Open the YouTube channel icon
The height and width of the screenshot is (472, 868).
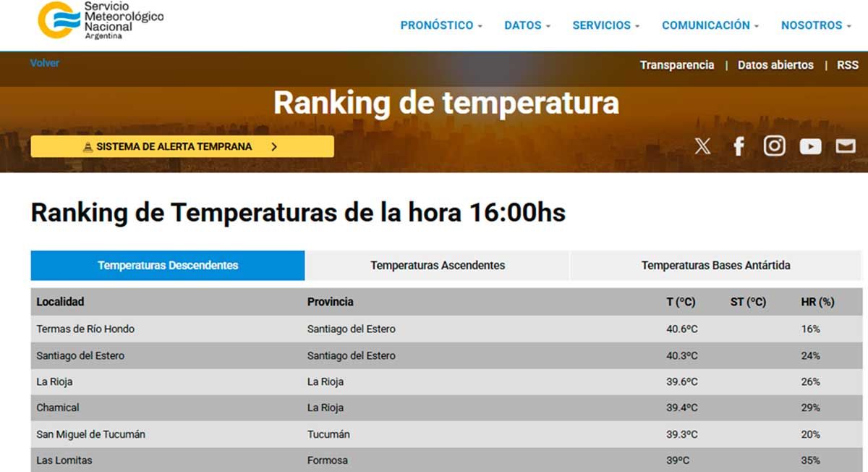(810, 146)
